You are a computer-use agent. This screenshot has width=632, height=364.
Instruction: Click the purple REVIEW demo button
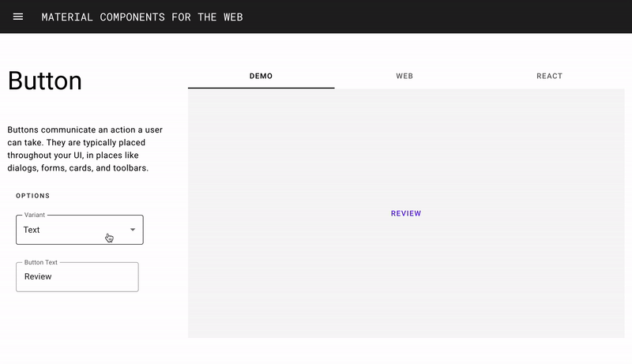[406, 213]
